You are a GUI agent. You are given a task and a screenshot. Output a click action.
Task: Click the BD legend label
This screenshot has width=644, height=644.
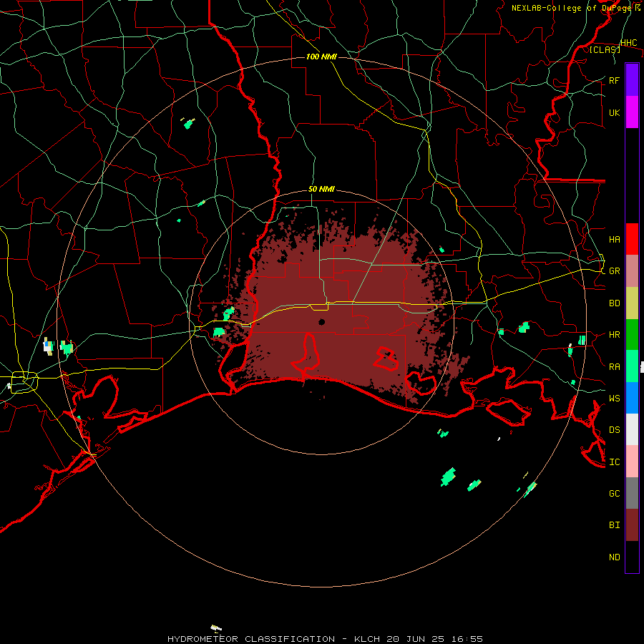point(614,303)
